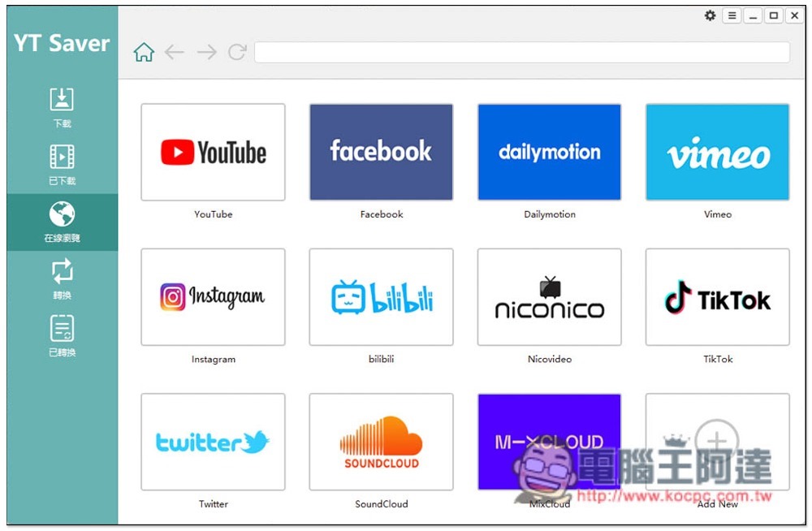The height and width of the screenshot is (531, 812).
Task: Open the 已轉換 (Converted) sidebar section
Action: tap(62, 336)
